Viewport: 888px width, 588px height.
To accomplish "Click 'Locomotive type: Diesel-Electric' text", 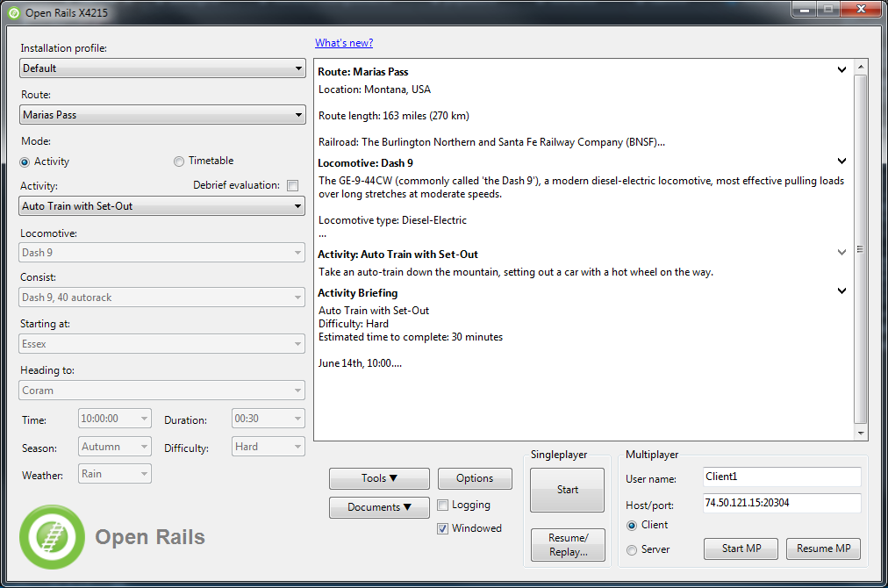I will click(x=392, y=220).
